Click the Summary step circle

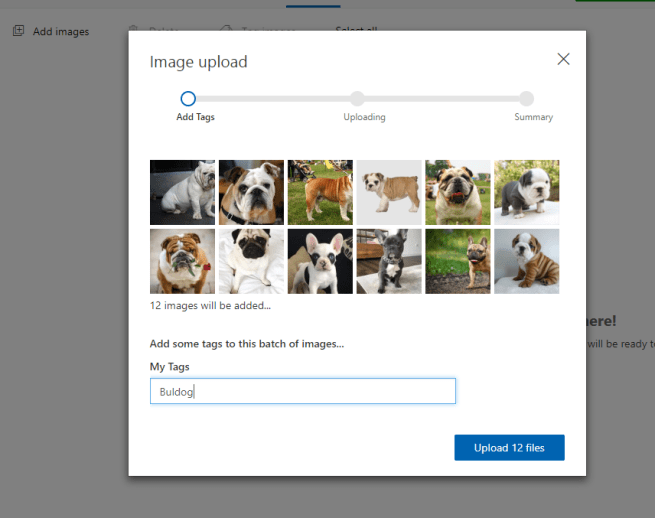[526, 98]
